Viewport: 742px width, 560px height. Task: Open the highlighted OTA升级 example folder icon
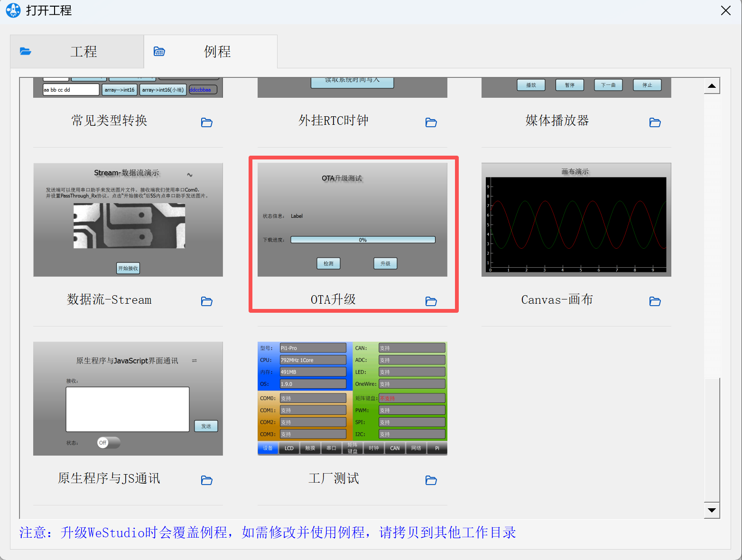[431, 301]
